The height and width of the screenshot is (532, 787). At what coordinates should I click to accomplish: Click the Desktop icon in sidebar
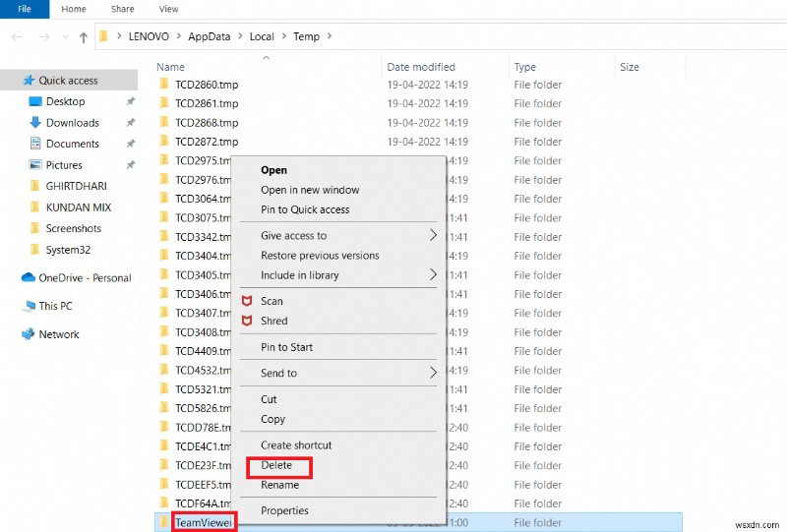point(35,101)
